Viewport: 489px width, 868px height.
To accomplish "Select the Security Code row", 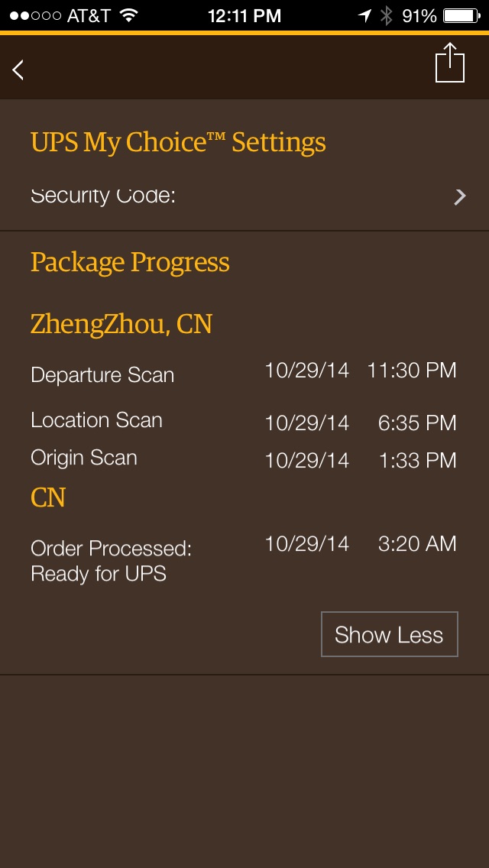I will pyautogui.click(x=244, y=196).
